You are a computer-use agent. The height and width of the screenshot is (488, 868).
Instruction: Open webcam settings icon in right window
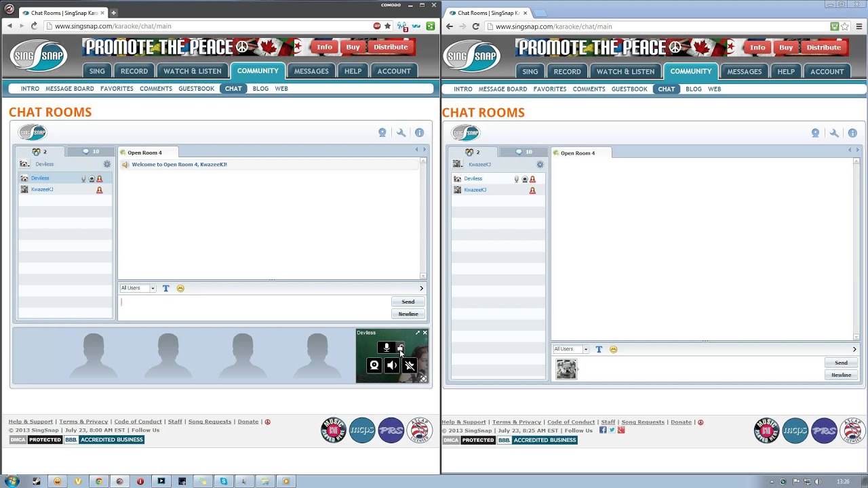tap(815, 134)
